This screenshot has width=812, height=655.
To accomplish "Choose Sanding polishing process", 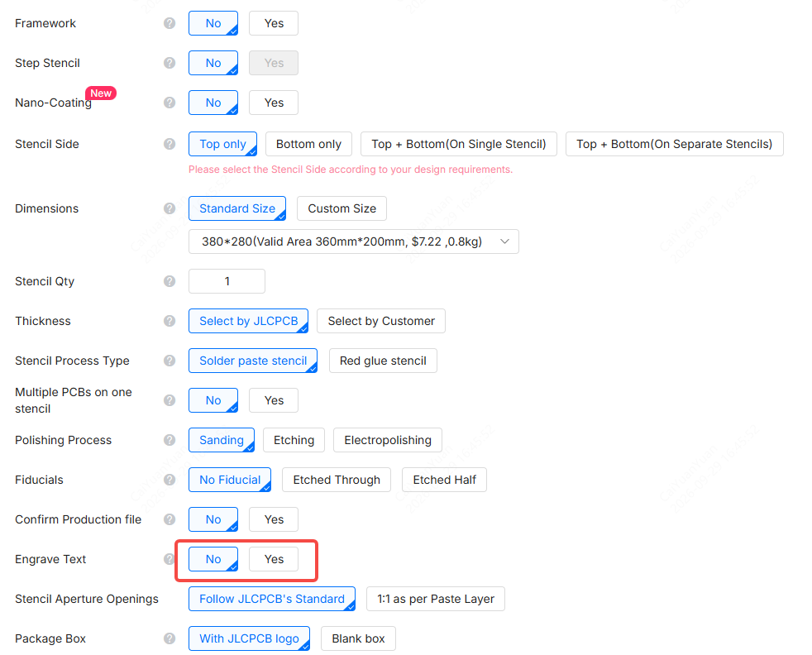I will [222, 440].
